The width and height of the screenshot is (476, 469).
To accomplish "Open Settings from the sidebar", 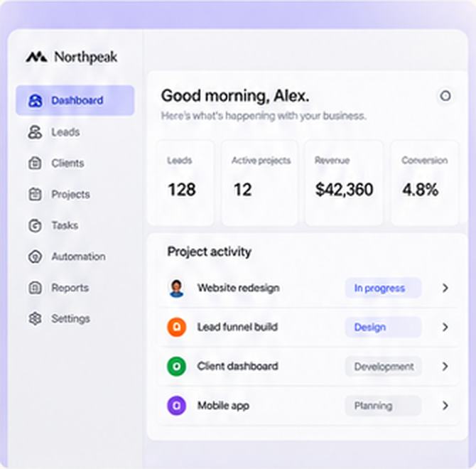I will pos(75,319).
